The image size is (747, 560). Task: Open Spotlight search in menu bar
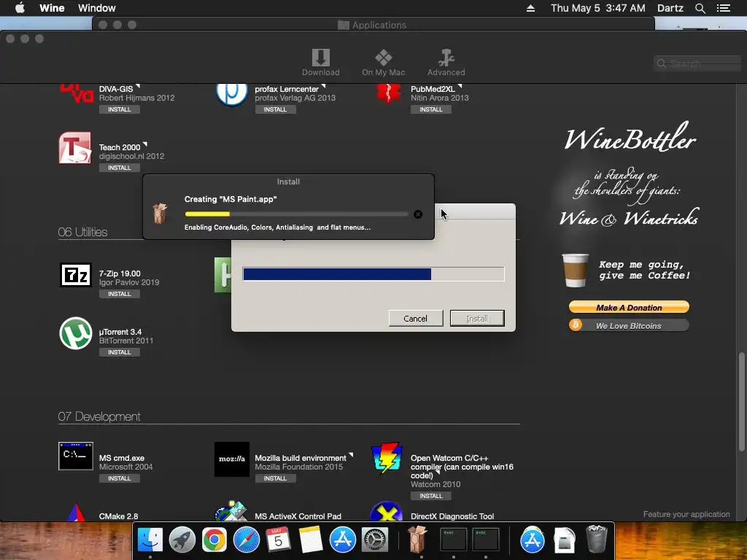tap(700, 8)
